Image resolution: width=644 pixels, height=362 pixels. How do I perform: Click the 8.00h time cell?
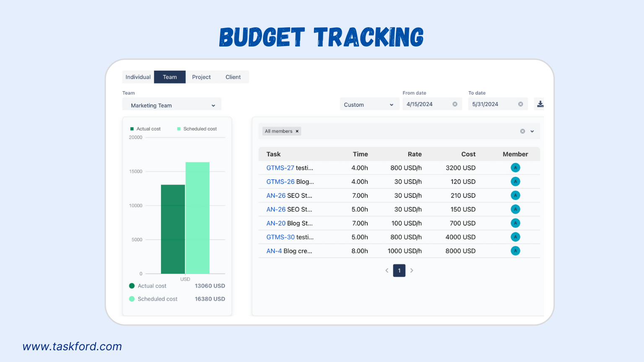(x=360, y=251)
